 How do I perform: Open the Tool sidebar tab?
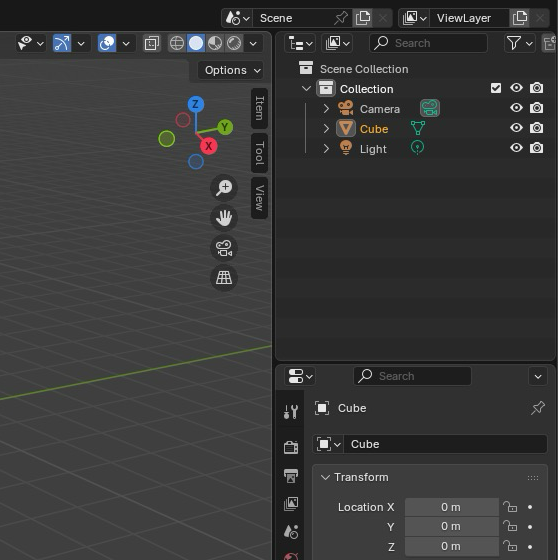260,153
